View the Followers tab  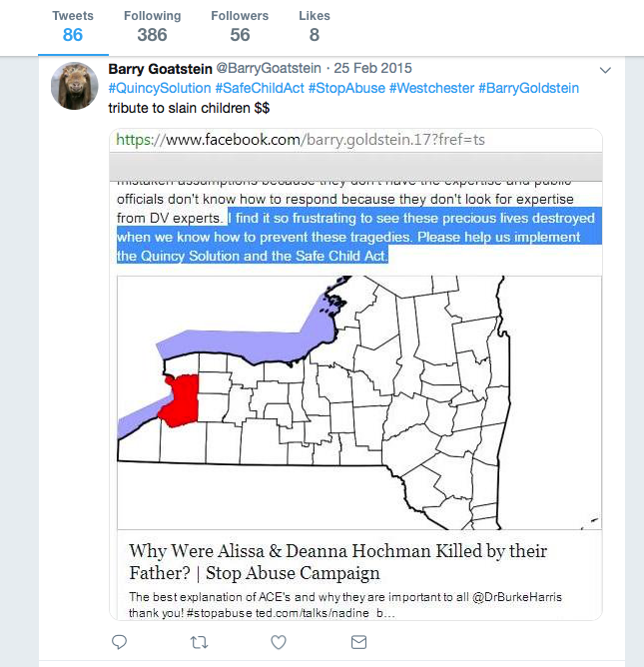[240, 26]
